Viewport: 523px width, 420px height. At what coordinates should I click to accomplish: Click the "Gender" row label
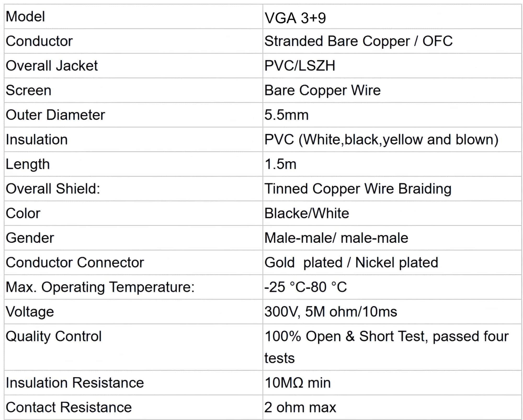click(30, 238)
